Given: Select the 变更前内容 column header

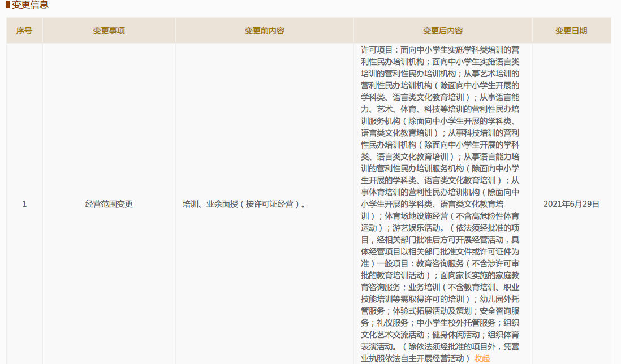Looking at the screenshot, I should [265, 30].
